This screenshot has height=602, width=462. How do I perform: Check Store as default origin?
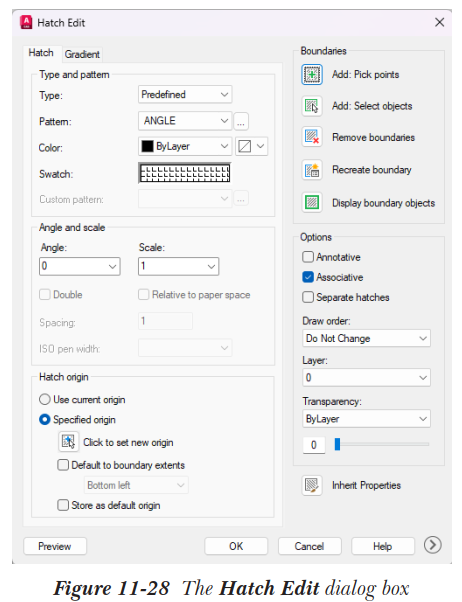63,505
